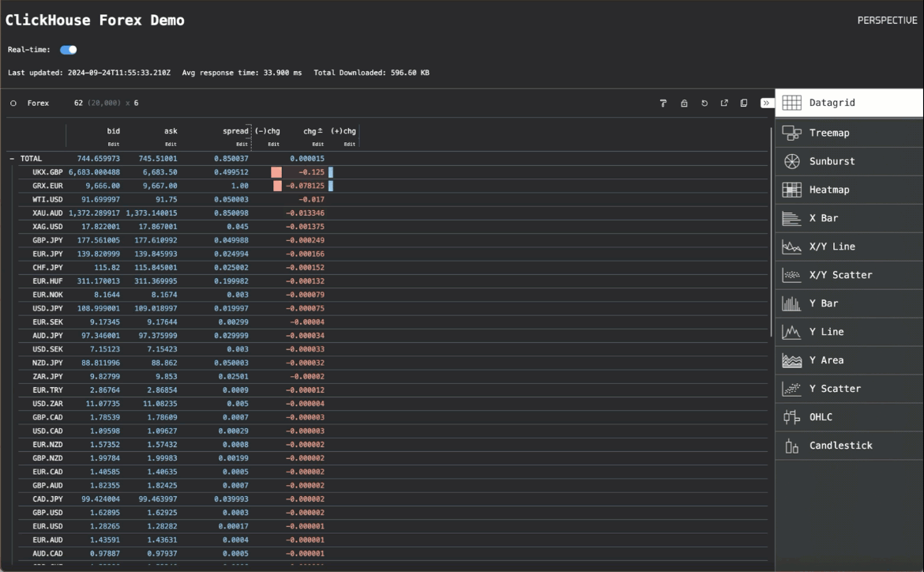Click the reset circular arrow icon

704,103
